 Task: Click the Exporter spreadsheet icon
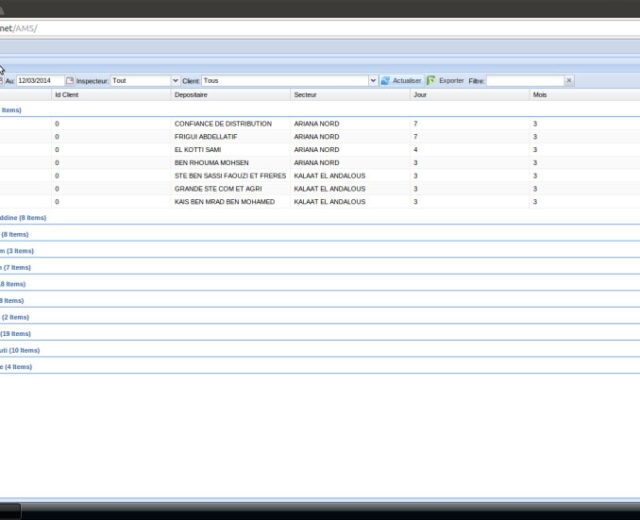[x=431, y=81]
